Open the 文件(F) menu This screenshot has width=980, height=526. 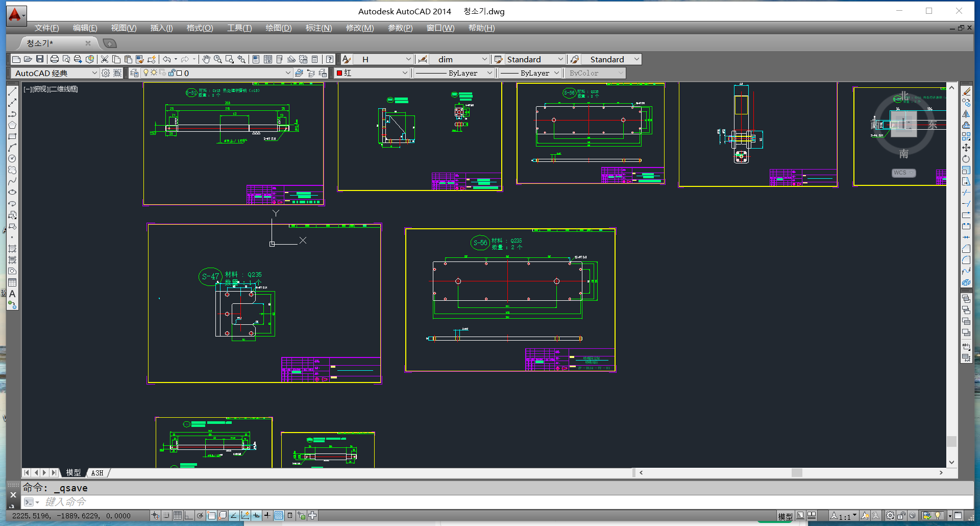point(46,28)
